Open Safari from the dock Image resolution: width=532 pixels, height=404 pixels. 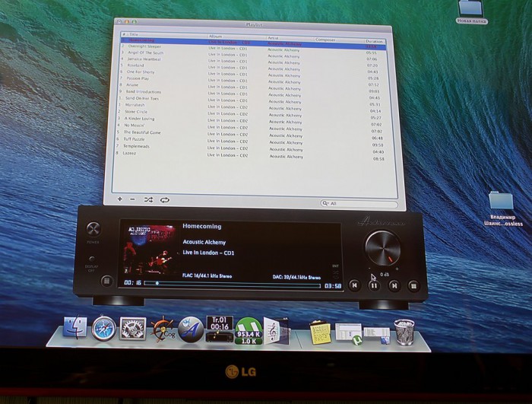coord(103,328)
